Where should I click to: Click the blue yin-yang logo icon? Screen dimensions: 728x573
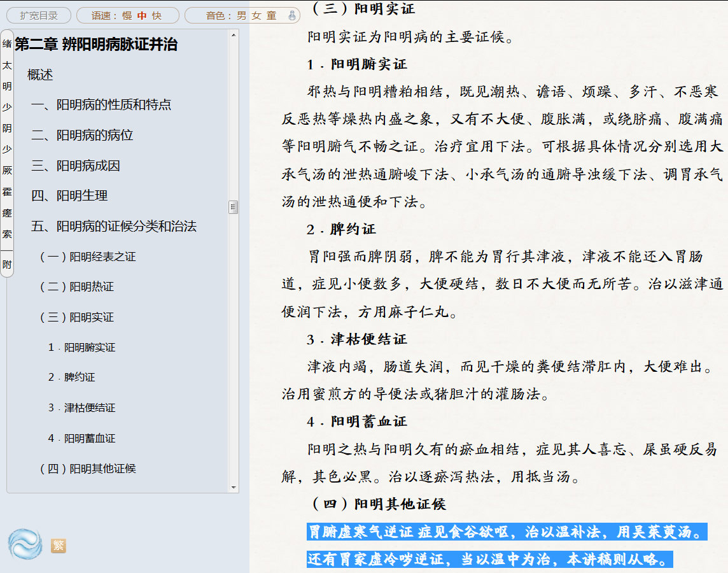coord(25,545)
